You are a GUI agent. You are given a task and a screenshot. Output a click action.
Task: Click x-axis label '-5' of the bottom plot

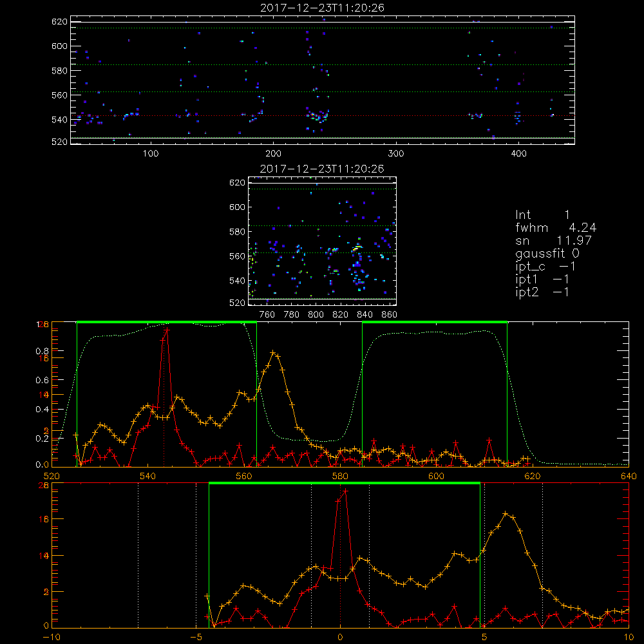click(x=196, y=637)
